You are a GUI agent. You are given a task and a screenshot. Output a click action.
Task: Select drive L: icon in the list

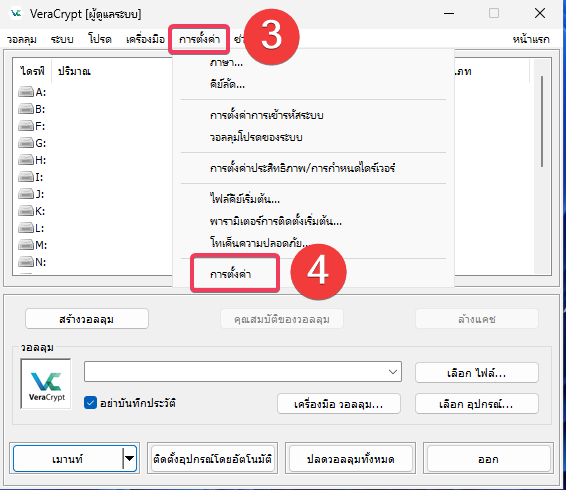tap(26, 228)
